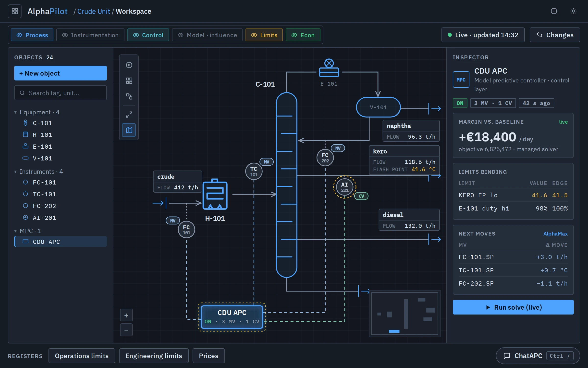
Task: Select AI-201 in the objects tree
Action: (x=61, y=218)
